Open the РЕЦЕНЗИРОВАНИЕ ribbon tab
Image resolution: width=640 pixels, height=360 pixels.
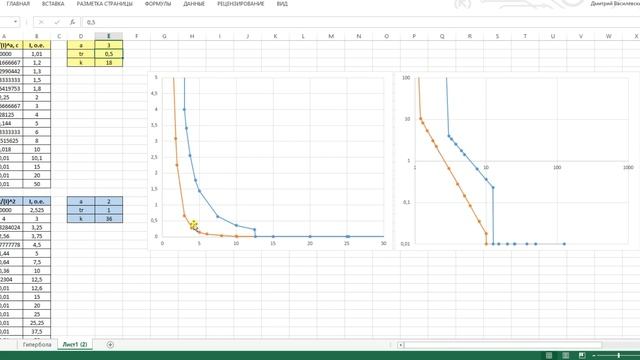240,4
